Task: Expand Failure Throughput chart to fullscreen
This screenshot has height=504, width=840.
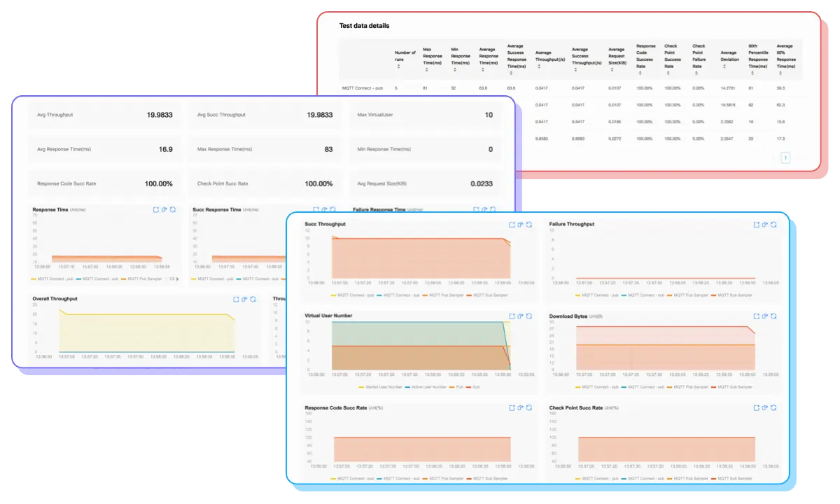Action: tap(756, 225)
